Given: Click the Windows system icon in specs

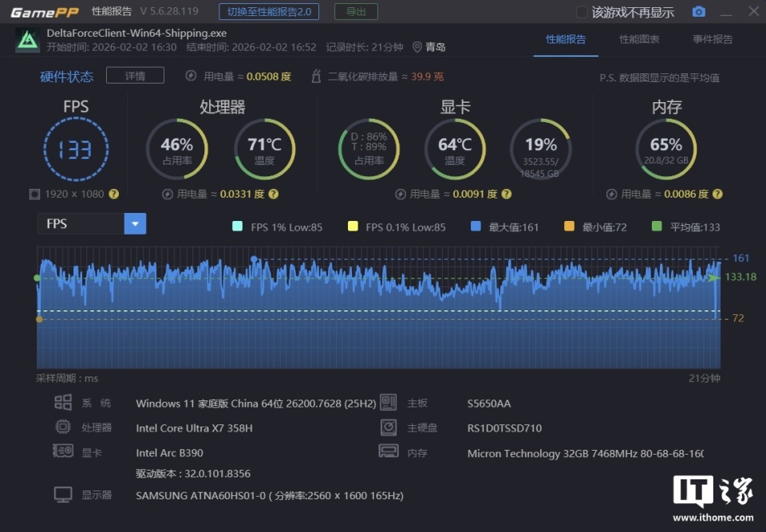Looking at the screenshot, I should [63, 403].
